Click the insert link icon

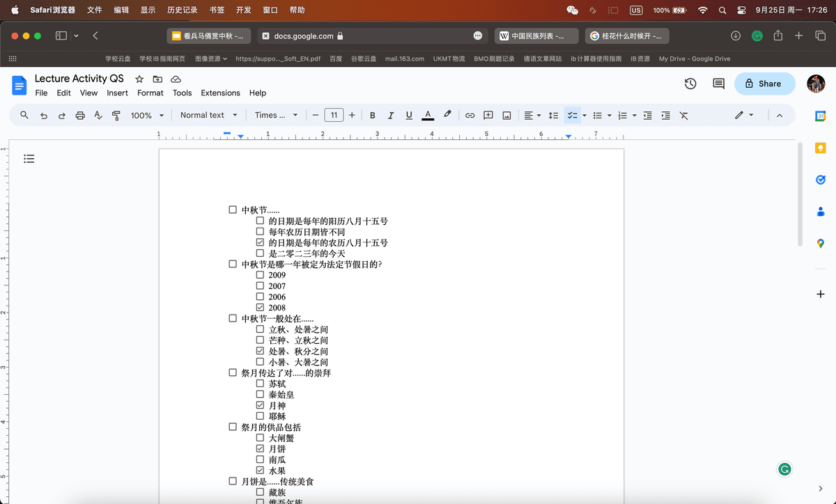470,116
